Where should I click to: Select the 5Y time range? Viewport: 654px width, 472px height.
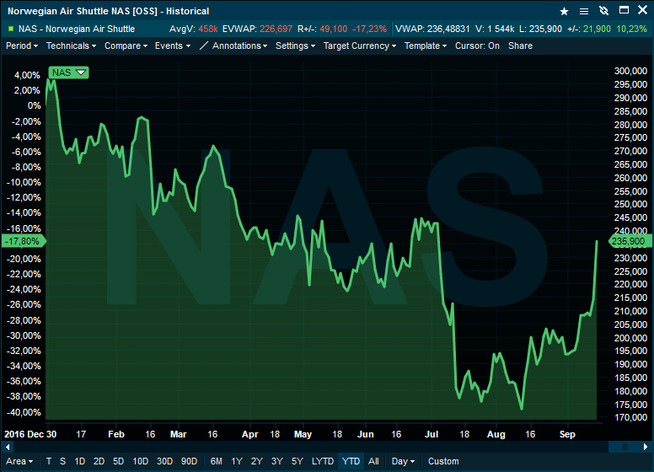point(297,461)
